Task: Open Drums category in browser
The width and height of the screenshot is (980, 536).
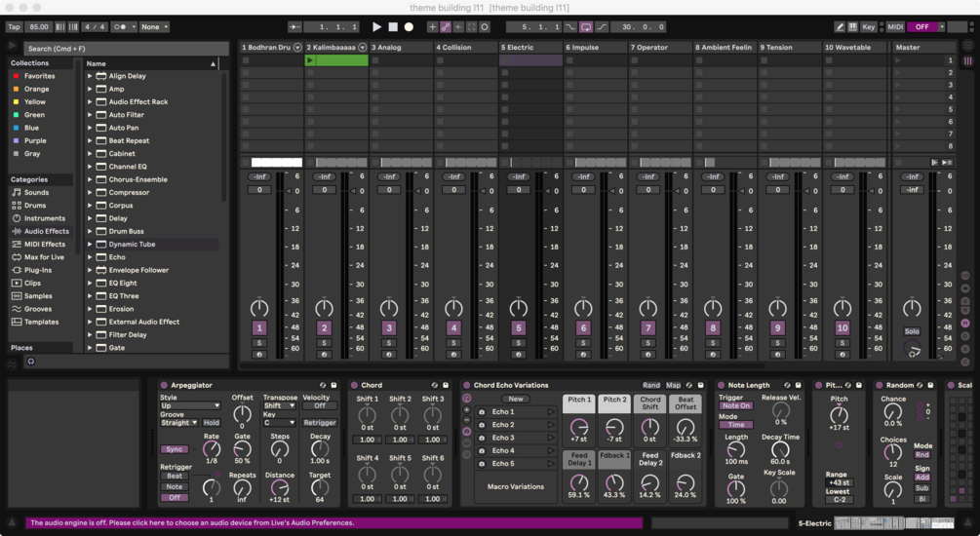Action: [x=35, y=206]
